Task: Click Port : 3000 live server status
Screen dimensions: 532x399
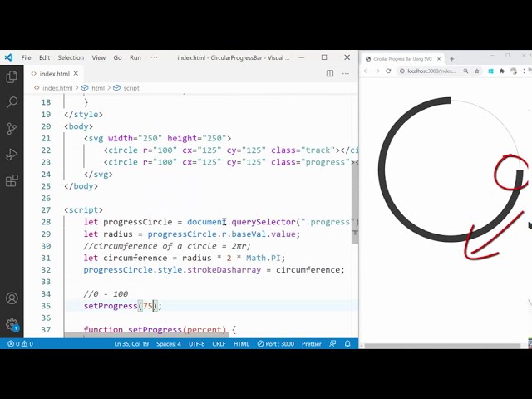Action: pyautogui.click(x=275, y=343)
